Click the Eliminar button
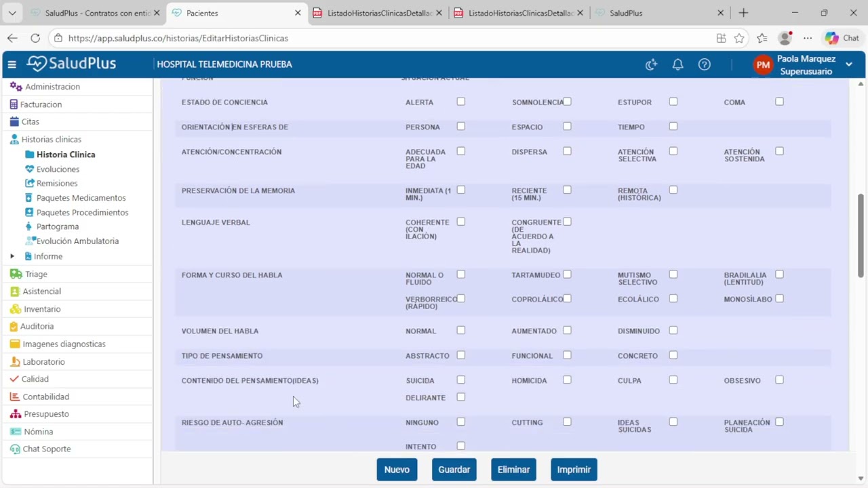Viewport: 868px width, 488px height. [513, 470]
